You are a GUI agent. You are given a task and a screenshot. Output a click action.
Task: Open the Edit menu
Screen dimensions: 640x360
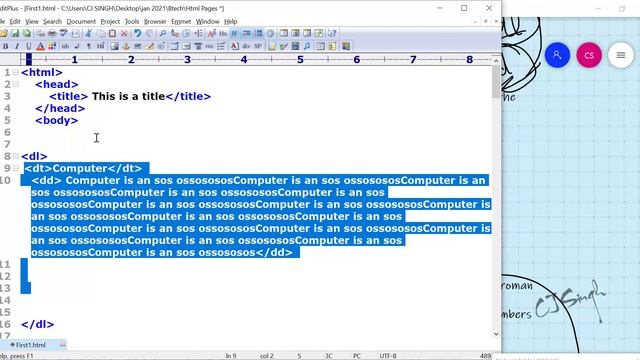coord(15,22)
